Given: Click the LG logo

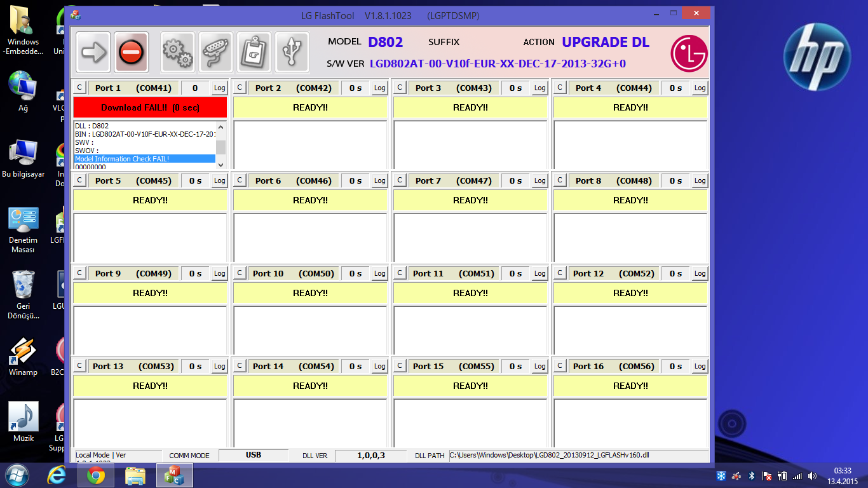Looking at the screenshot, I should (x=689, y=53).
